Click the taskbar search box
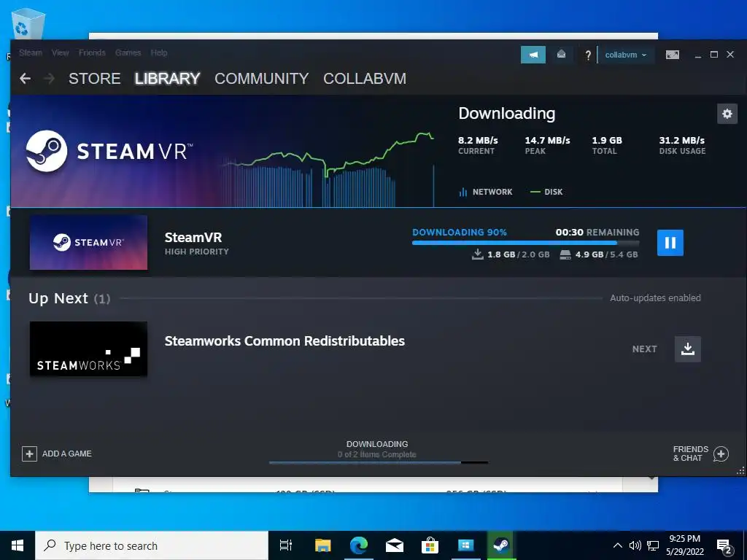This screenshot has width=747, height=560. pos(152,545)
